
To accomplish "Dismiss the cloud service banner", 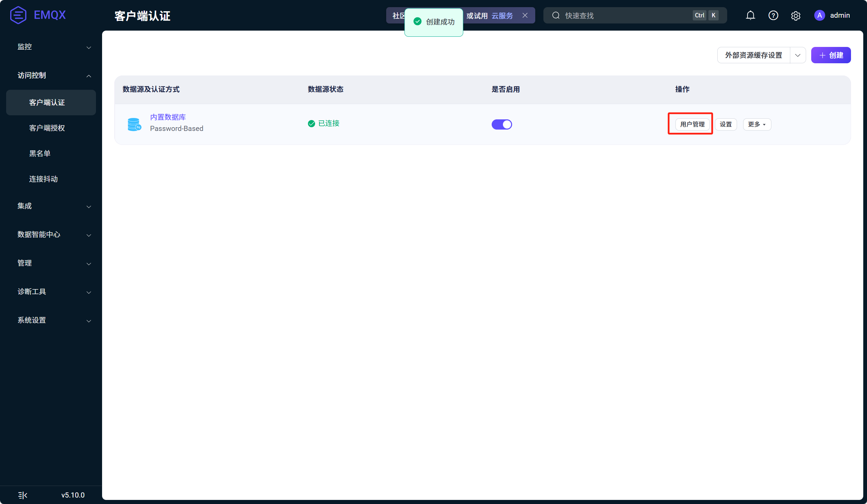I will (x=525, y=15).
